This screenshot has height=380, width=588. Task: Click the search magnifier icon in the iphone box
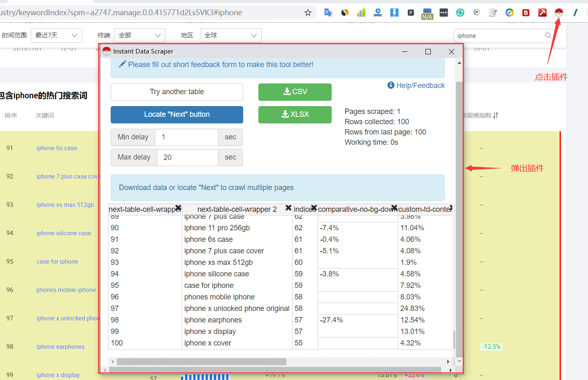pos(548,36)
